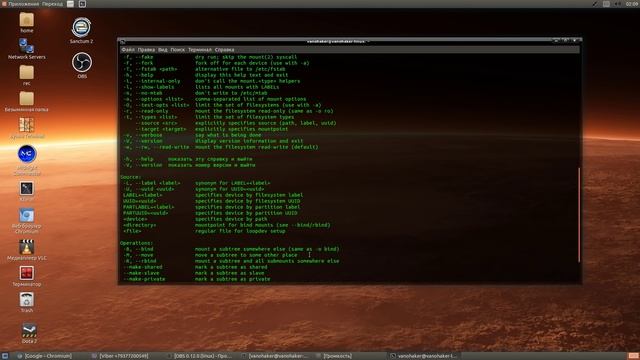Open the Midnight Commander desktop icon
640x360 pixels.
(x=27, y=160)
